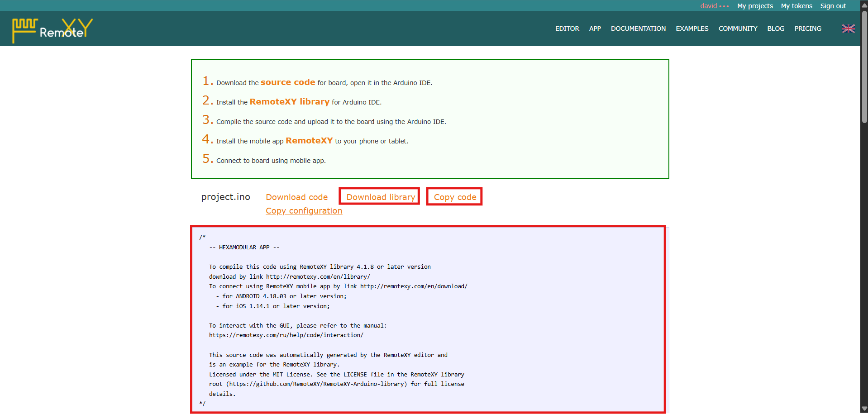Open the RemoteXY mobile app link in step 4
The image size is (868, 414).
point(309,141)
